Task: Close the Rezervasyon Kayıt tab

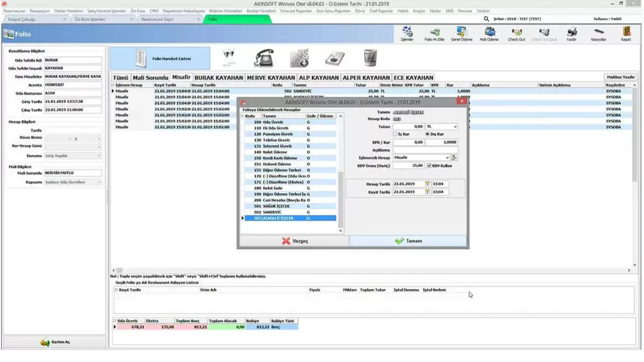Action: click(198, 19)
